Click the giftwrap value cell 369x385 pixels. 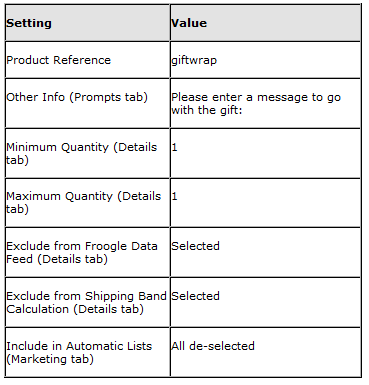click(265, 60)
